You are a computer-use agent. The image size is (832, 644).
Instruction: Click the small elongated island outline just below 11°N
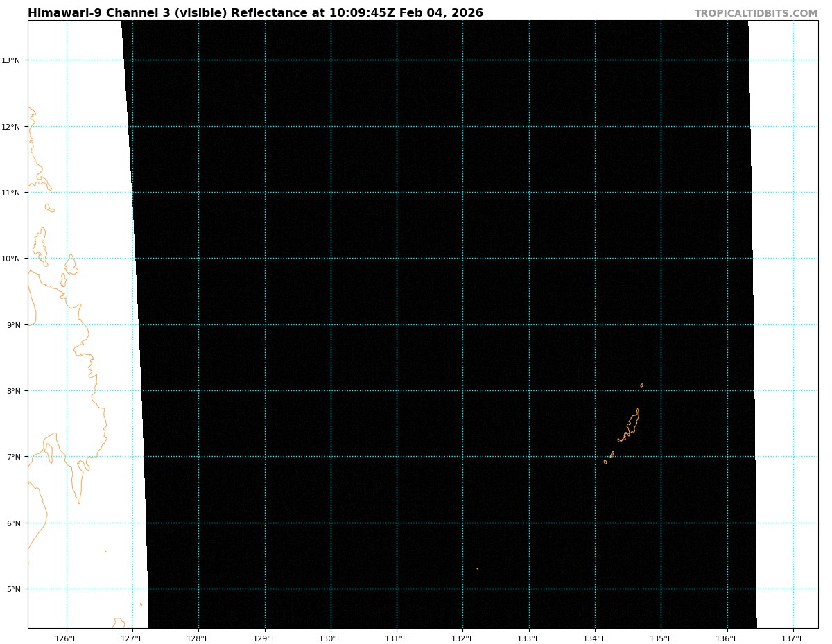pyautogui.click(x=50, y=208)
